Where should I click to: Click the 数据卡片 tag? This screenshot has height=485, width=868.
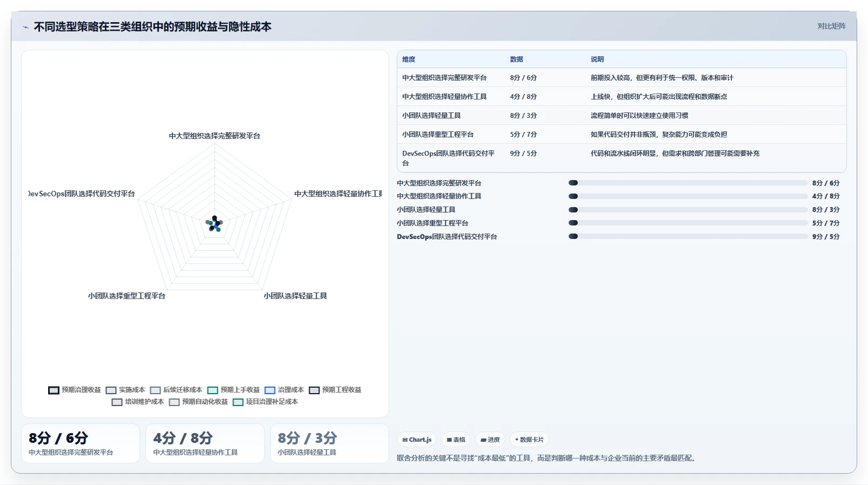(x=529, y=440)
